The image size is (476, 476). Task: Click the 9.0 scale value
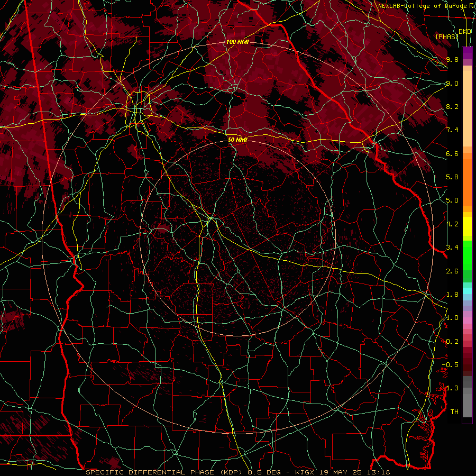tap(452, 83)
